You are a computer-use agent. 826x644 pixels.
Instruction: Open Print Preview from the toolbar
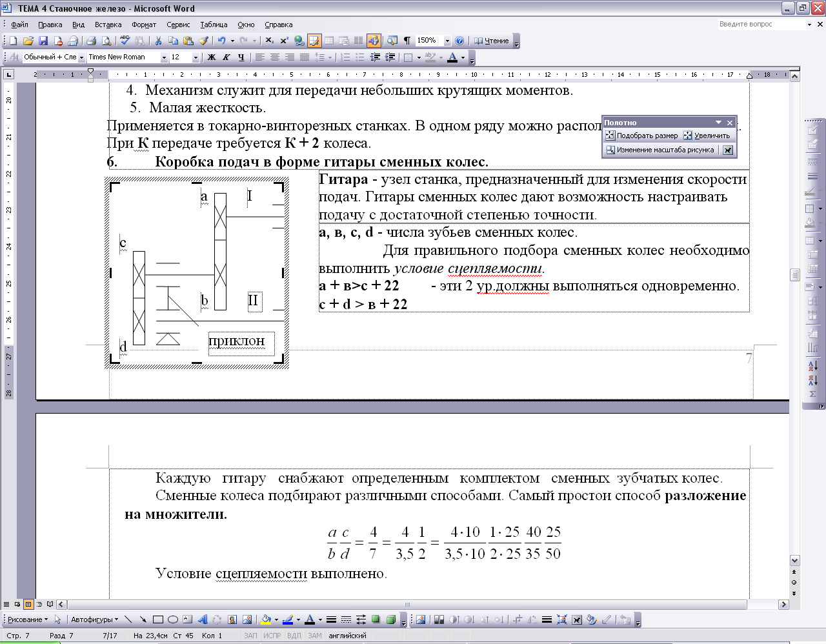[106, 41]
